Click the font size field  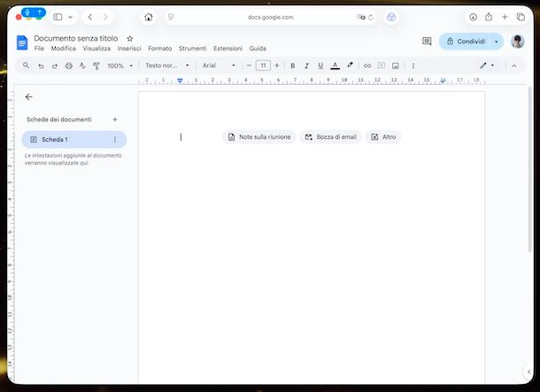263,65
